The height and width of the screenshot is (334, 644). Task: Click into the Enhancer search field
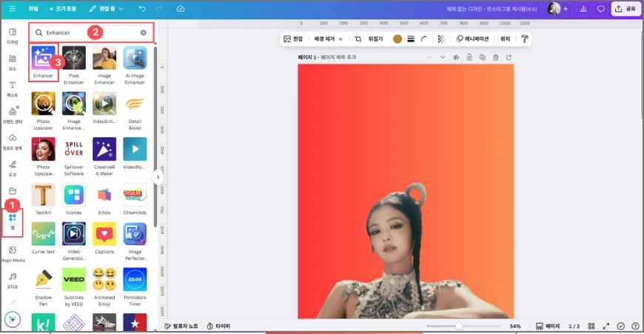pyautogui.click(x=92, y=33)
